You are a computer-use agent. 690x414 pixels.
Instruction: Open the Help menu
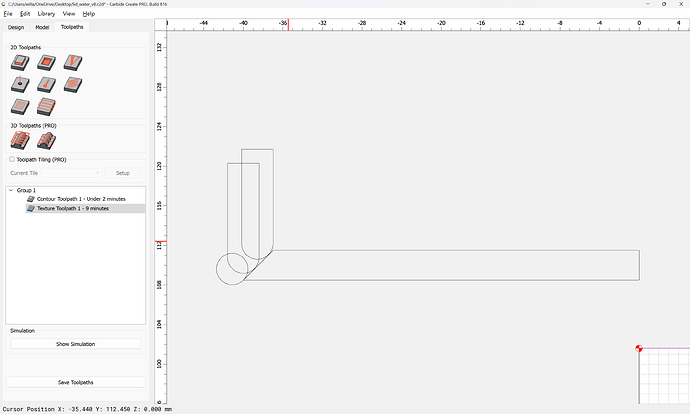89,14
